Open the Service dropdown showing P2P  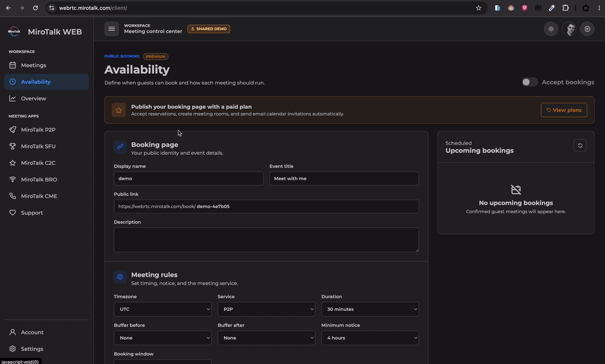pos(266,309)
